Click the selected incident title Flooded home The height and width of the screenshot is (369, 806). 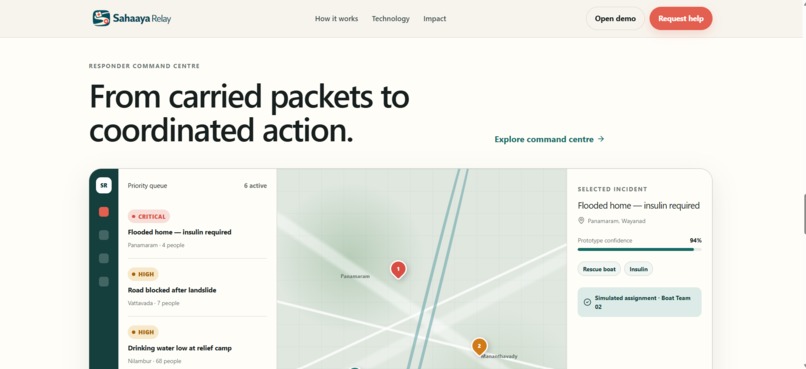tap(638, 206)
